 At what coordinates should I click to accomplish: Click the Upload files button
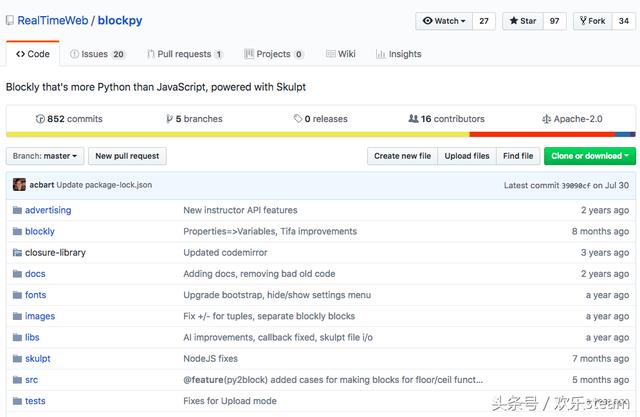(467, 156)
